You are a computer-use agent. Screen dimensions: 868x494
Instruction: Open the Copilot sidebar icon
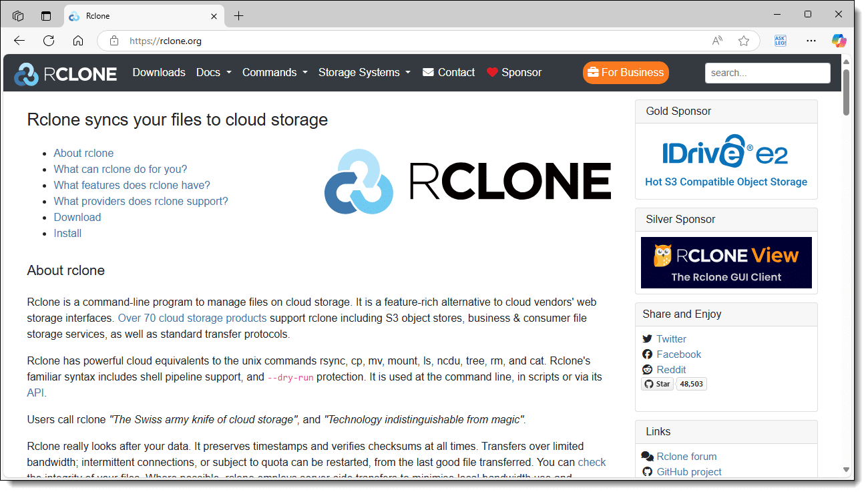click(839, 41)
